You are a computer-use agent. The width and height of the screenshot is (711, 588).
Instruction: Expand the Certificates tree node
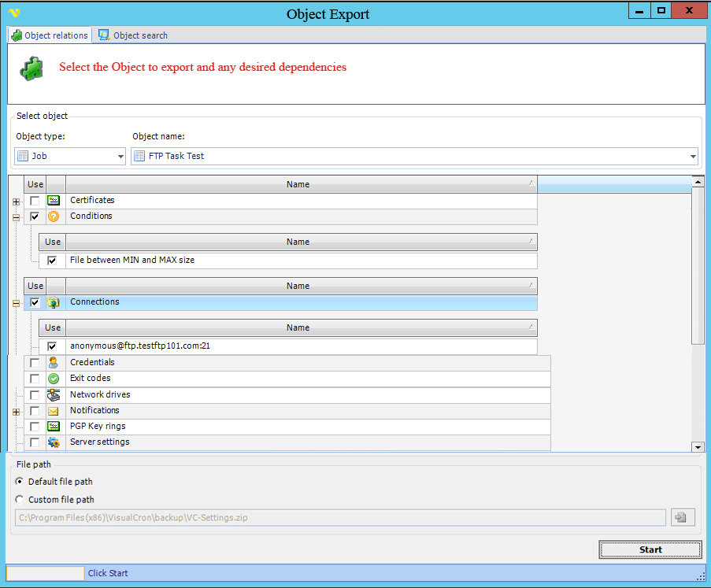[16, 202]
